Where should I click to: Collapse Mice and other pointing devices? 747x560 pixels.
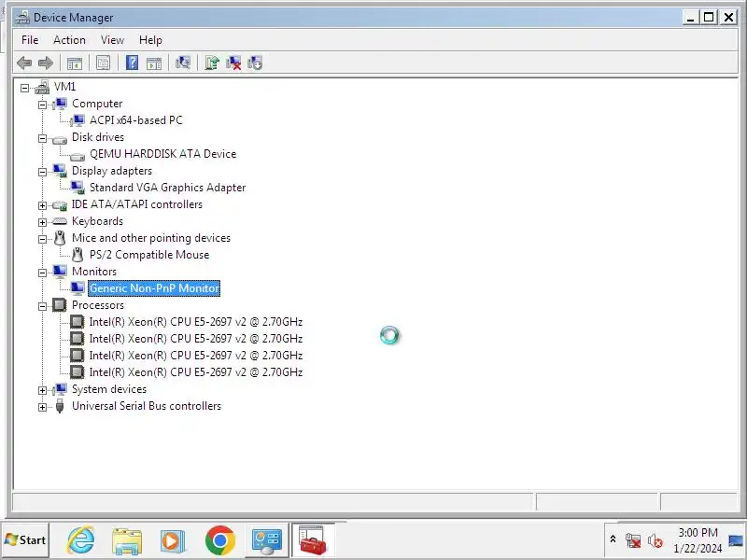42,239
